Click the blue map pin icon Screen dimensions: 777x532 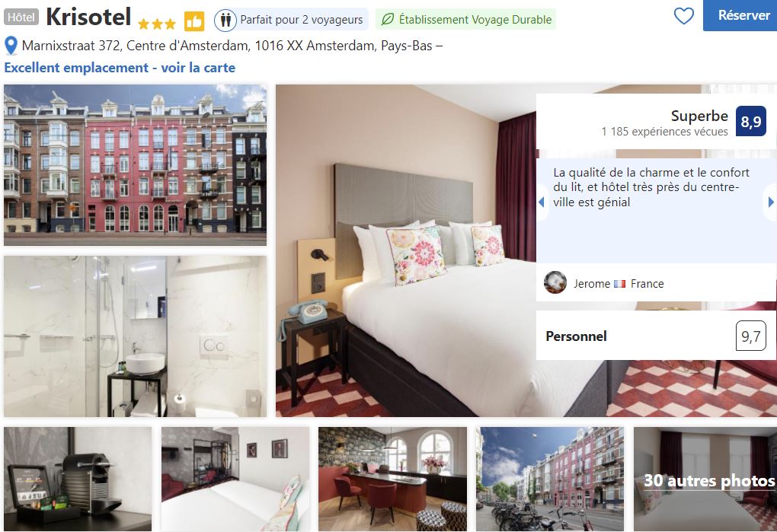tap(11, 46)
